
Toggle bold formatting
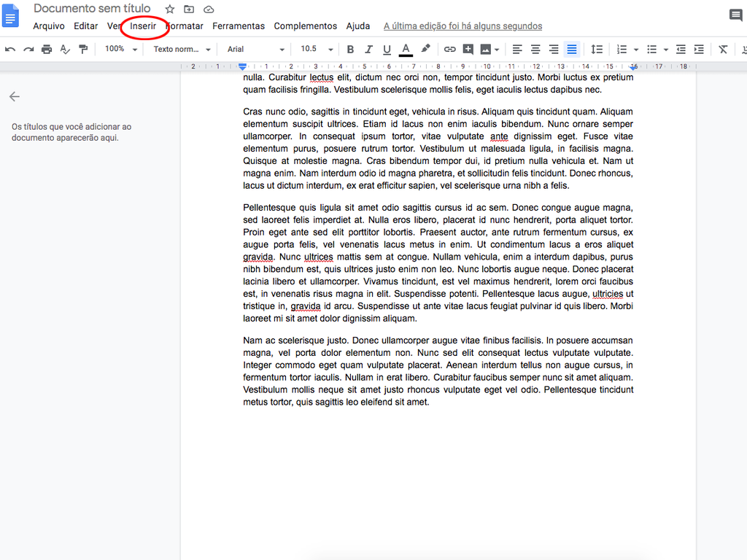(x=350, y=49)
